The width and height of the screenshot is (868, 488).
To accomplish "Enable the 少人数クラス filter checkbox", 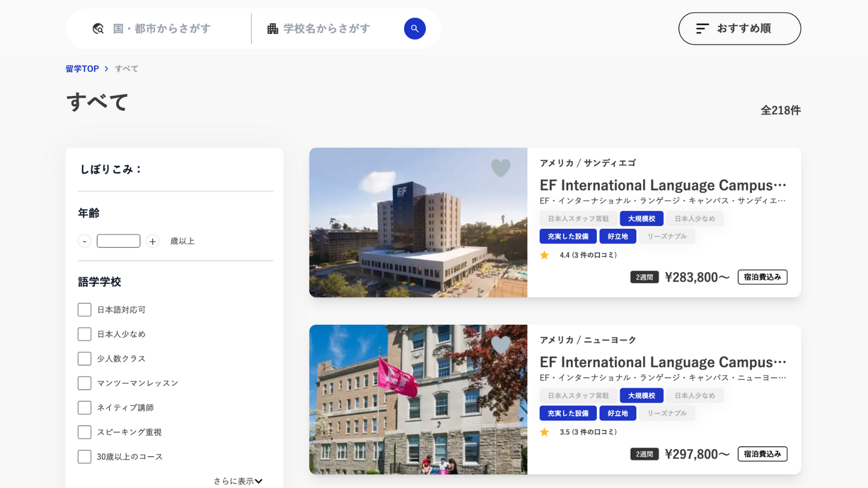I will pos(85,359).
